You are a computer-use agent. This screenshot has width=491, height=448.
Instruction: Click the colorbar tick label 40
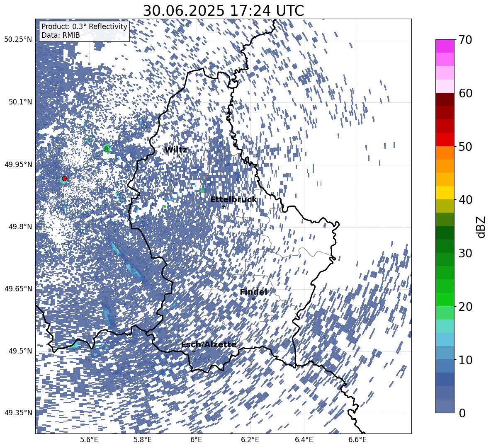(x=465, y=200)
